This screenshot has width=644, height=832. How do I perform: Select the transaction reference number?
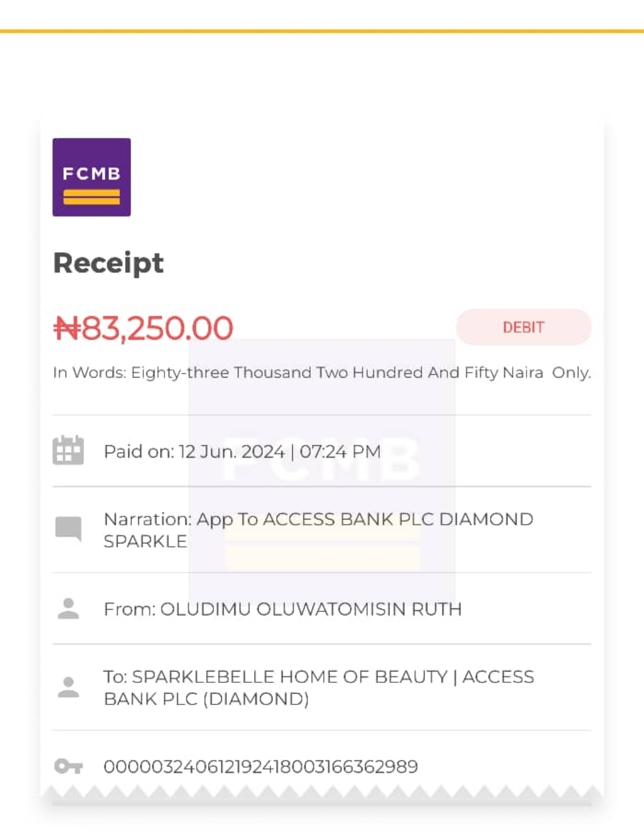click(261, 766)
